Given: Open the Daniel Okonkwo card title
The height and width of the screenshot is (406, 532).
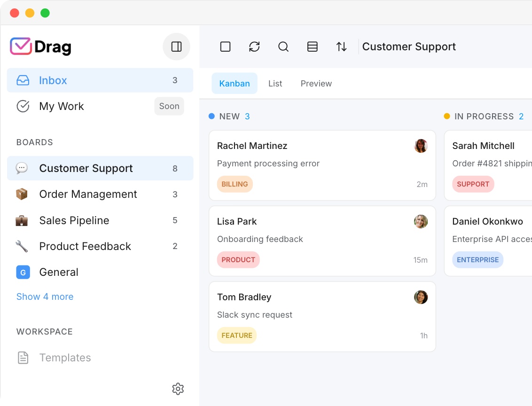Looking at the screenshot, I should click(487, 221).
